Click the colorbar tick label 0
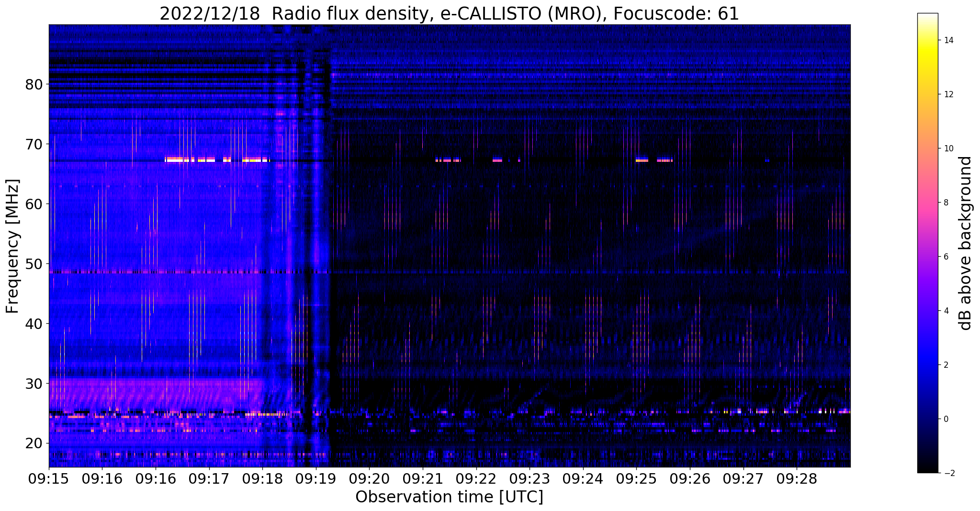This screenshot has height=511, width=980. tap(945, 419)
